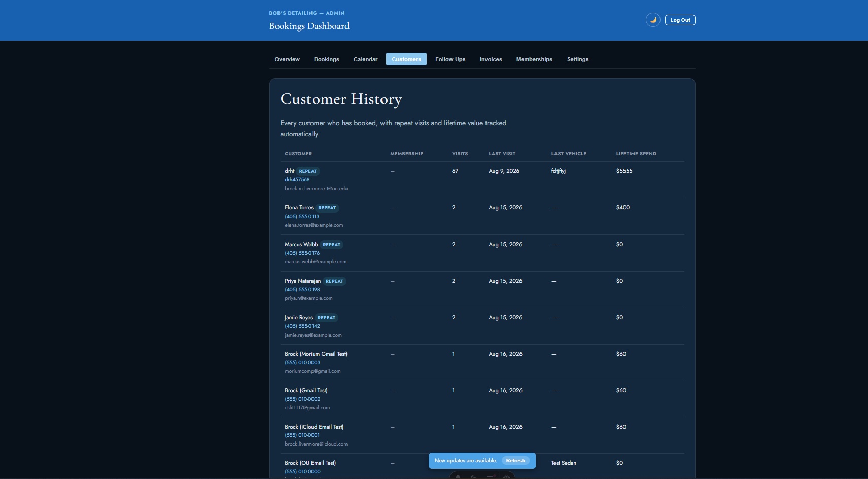Click the Customer History heading
This screenshot has width=868, height=479.
point(341,99)
